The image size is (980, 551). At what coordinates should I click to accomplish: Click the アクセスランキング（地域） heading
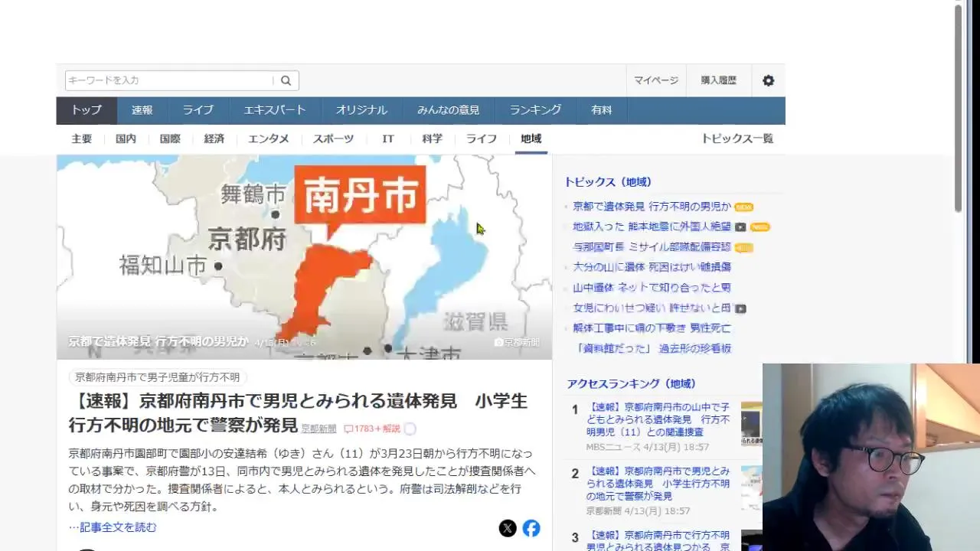pos(632,383)
